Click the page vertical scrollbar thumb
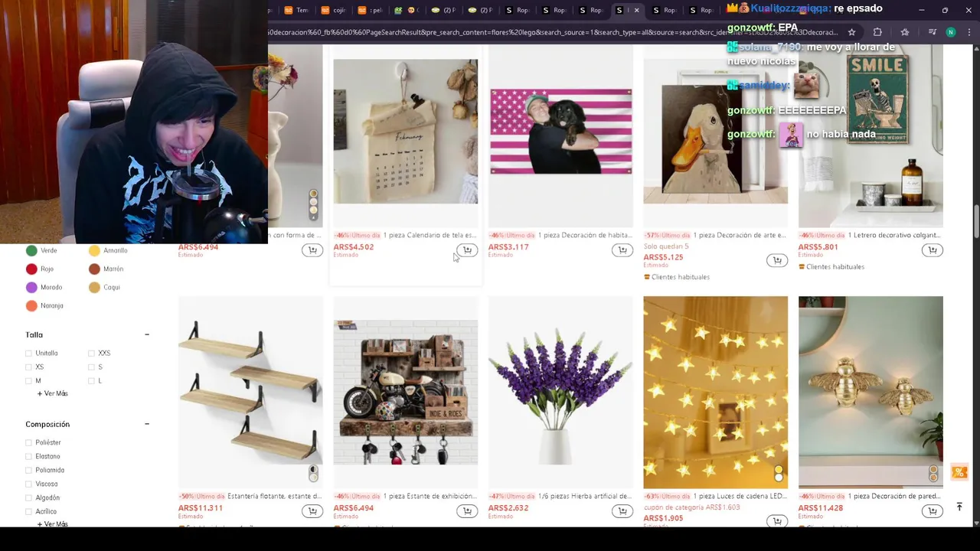This screenshot has width=980, height=551. point(976,222)
